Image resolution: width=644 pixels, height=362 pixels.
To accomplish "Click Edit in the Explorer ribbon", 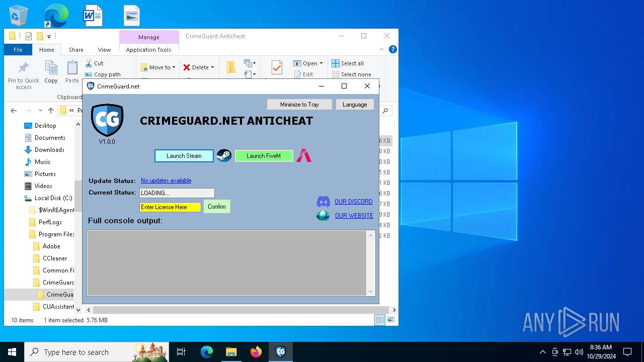I will click(303, 74).
